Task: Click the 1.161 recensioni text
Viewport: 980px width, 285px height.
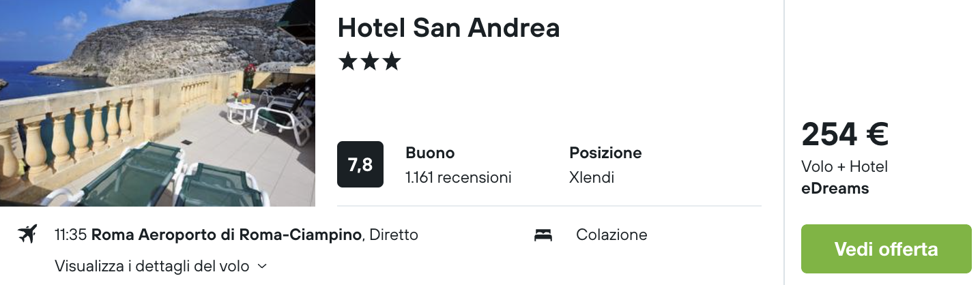Action: pos(458,178)
